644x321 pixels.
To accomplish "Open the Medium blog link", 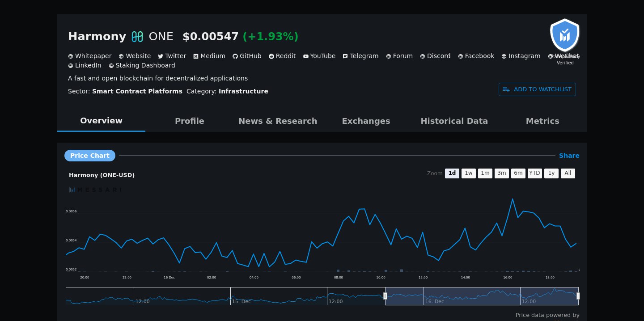I will coord(209,56).
